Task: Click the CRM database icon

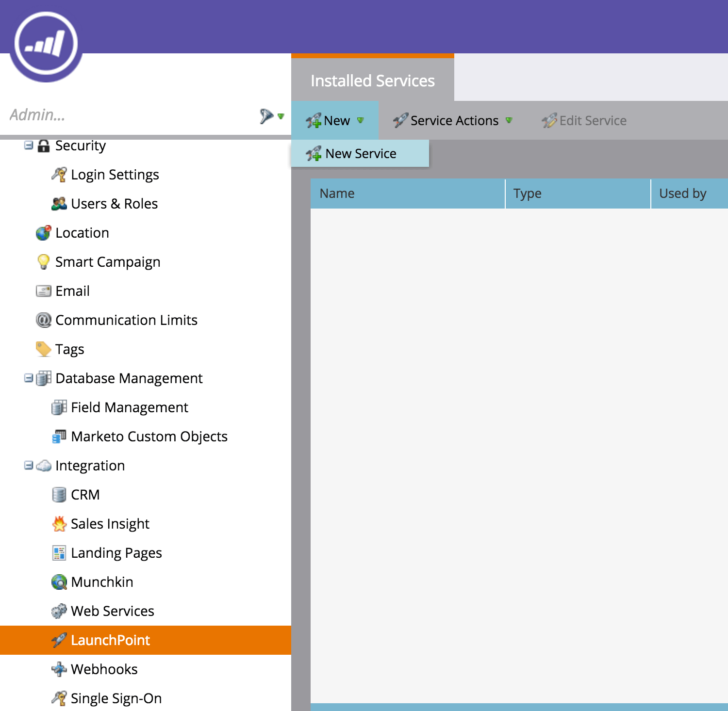Action: point(59,495)
